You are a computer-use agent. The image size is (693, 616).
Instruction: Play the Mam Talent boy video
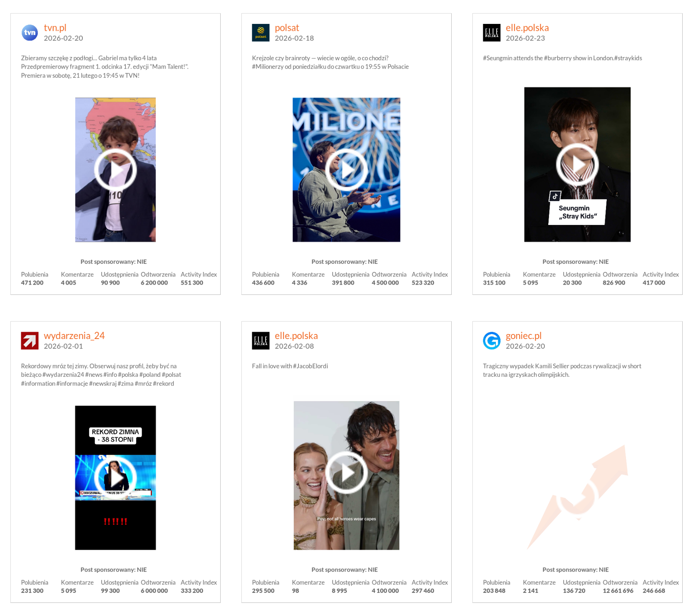pyautogui.click(x=115, y=170)
